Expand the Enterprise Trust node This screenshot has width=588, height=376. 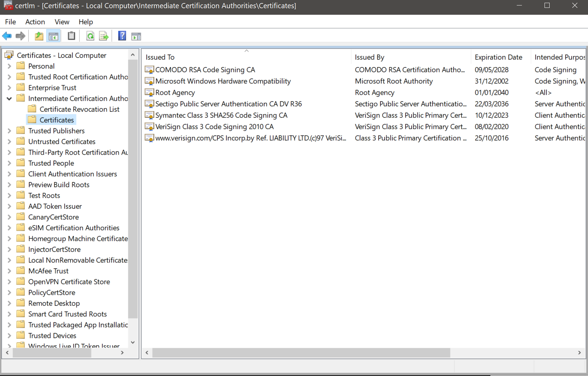[9, 88]
